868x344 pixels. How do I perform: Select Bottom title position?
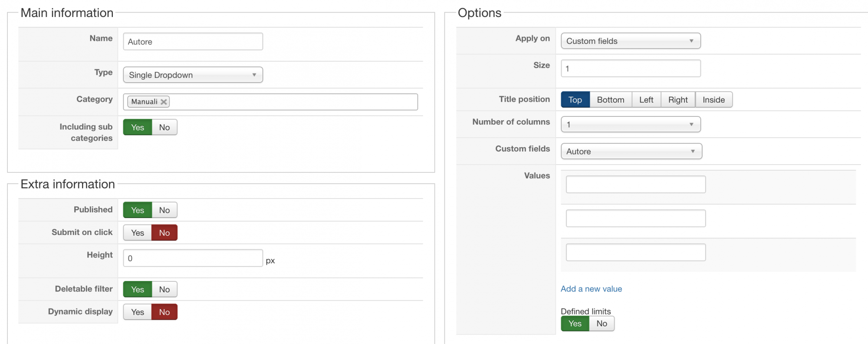610,99
